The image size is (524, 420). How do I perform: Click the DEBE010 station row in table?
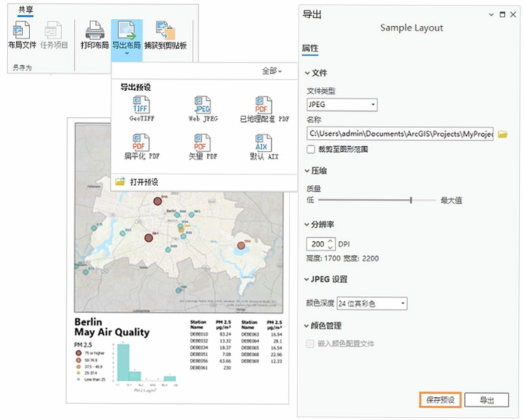(211, 334)
